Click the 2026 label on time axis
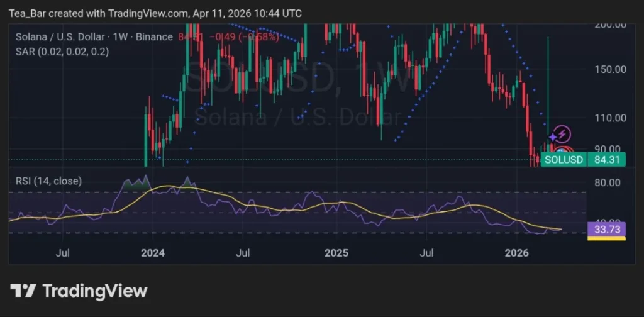 pyautogui.click(x=518, y=253)
